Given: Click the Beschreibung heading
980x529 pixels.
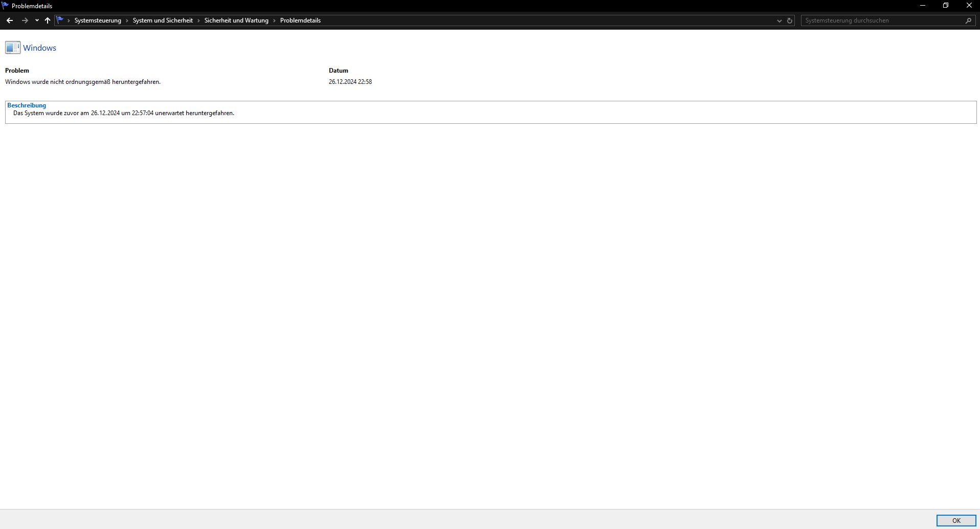Looking at the screenshot, I should [x=27, y=105].
